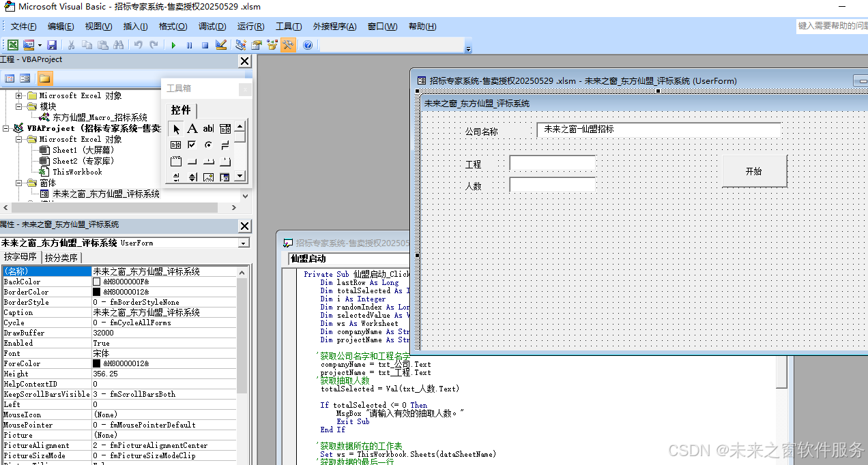
Task: Open Project Explorer toolbar icon
Action: click(241, 45)
